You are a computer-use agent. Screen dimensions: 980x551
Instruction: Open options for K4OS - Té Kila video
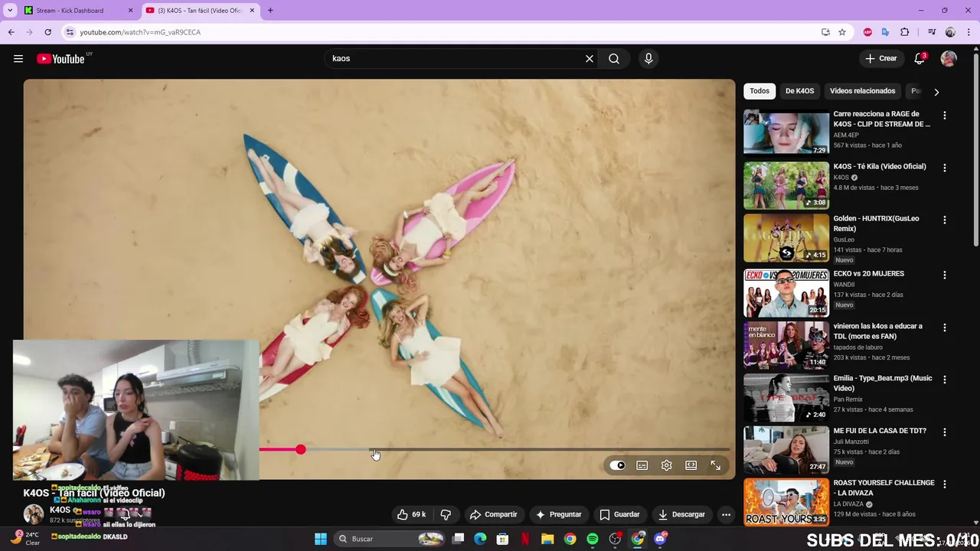[944, 168]
